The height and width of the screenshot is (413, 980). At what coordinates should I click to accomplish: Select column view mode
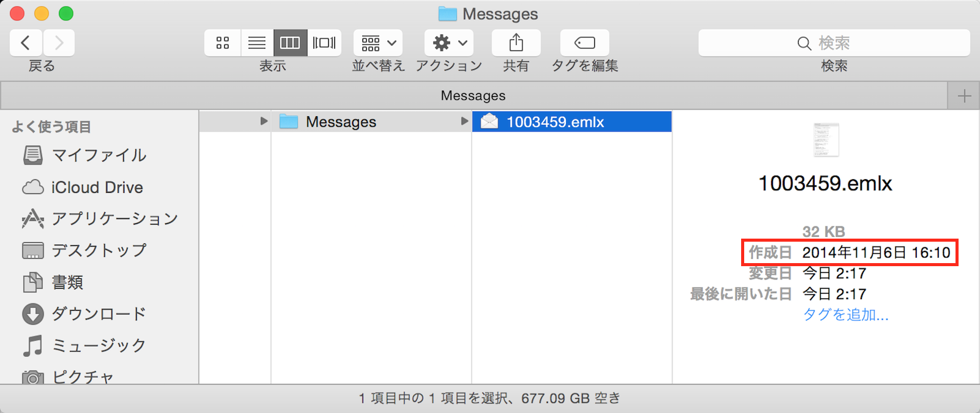point(290,43)
